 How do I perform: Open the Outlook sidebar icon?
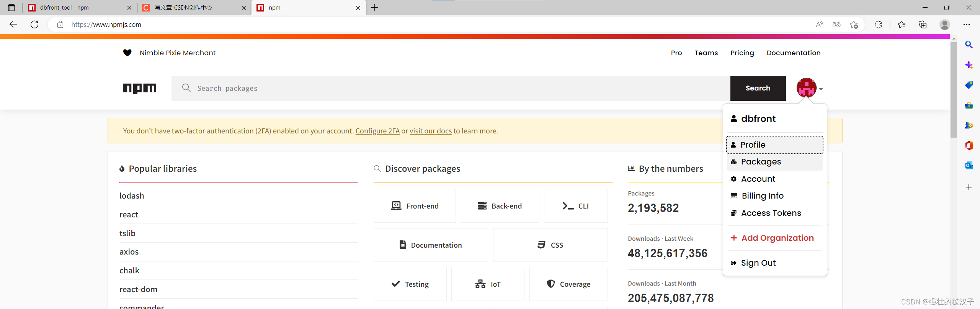(x=969, y=165)
